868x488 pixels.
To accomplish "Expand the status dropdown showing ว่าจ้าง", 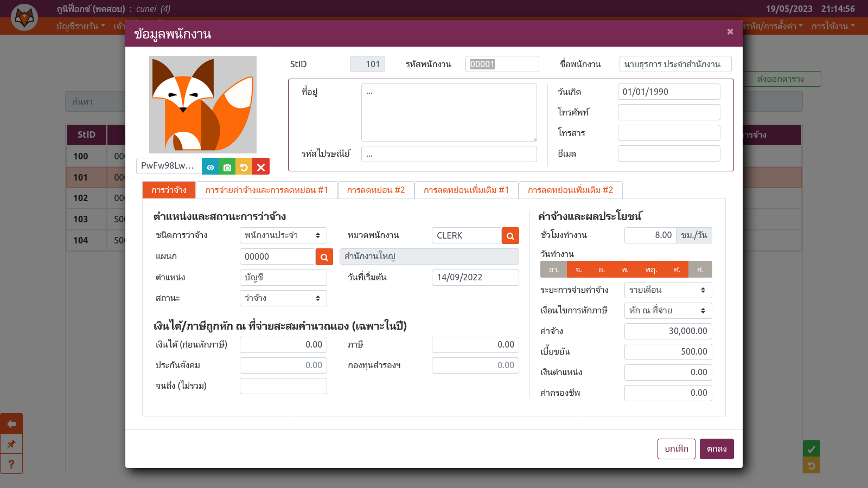I will (x=283, y=298).
